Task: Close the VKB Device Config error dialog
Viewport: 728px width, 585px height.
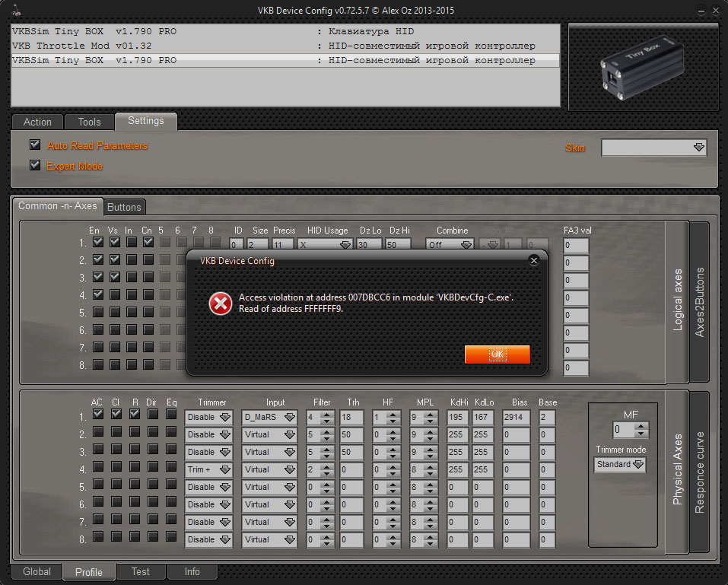Action: click(x=534, y=261)
